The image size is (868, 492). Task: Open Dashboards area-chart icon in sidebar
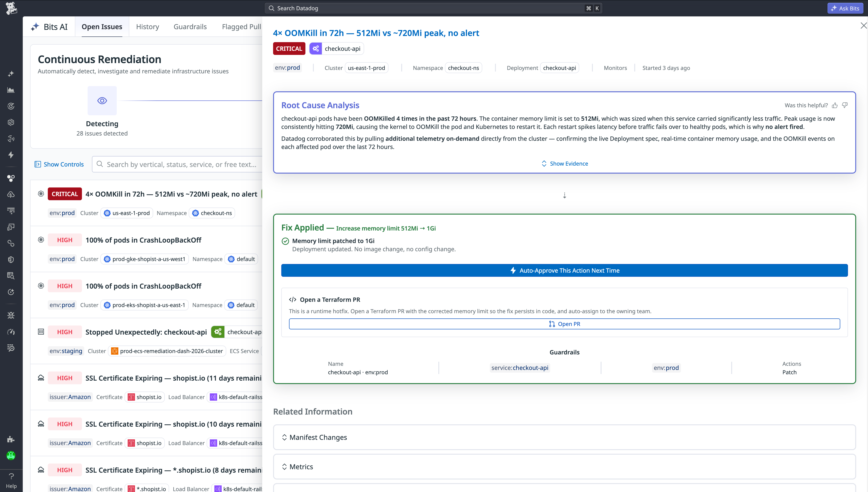pyautogui.click(x=11, y=90)
